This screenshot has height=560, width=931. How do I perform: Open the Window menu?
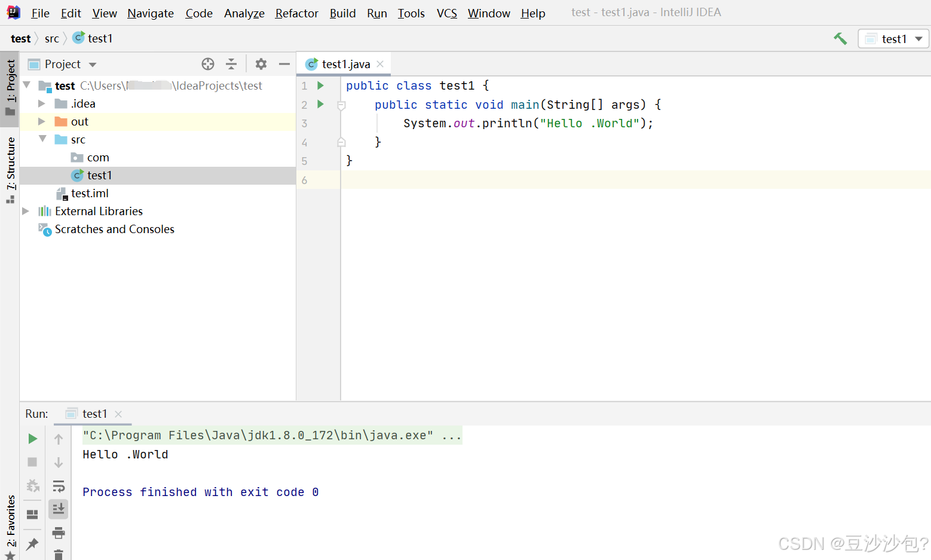coord(489,13)
